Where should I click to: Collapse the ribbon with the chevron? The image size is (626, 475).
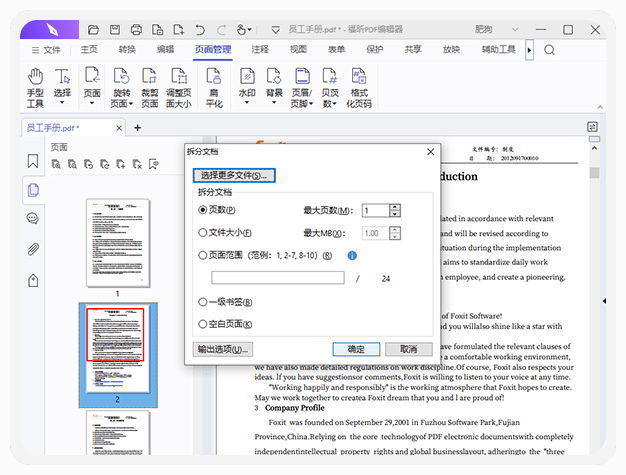pyautogui.click(x=600, y=107)
